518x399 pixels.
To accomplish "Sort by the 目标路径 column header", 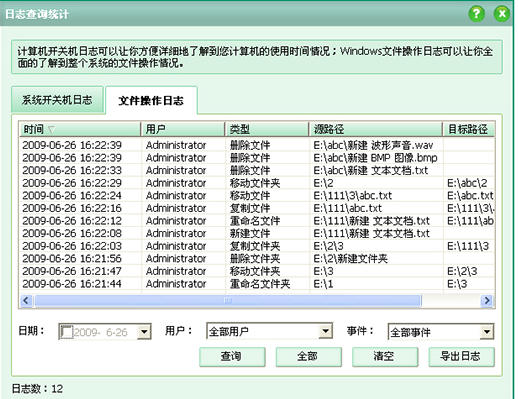I will 469,129.
